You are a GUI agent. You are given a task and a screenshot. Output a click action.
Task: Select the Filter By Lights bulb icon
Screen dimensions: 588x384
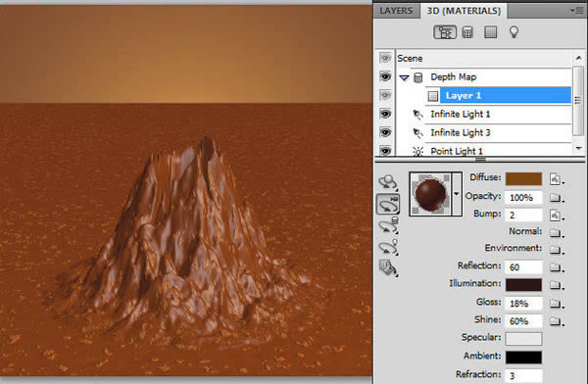pyautogui.click(x=514, y=32)
